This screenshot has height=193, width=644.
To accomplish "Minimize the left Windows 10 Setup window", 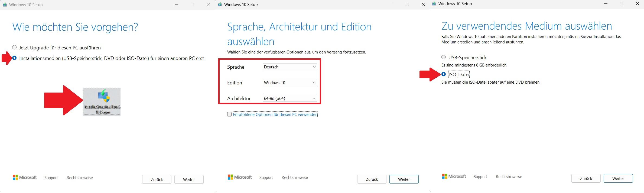I will coord(177,5).
